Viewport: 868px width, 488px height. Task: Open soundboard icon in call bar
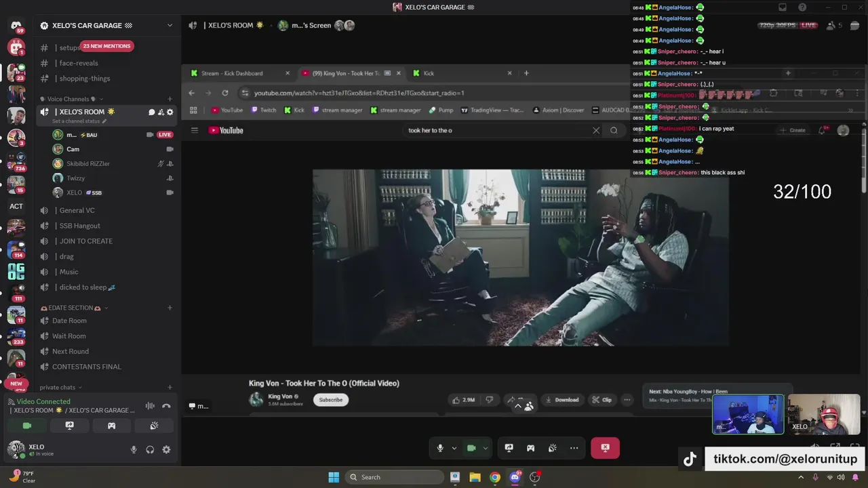[552, 448]
